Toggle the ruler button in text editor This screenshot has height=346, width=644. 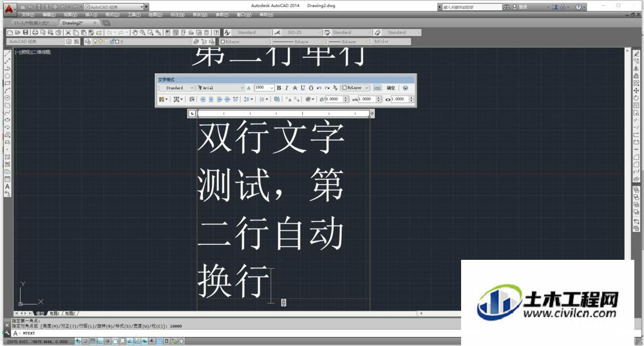[377, 87]
